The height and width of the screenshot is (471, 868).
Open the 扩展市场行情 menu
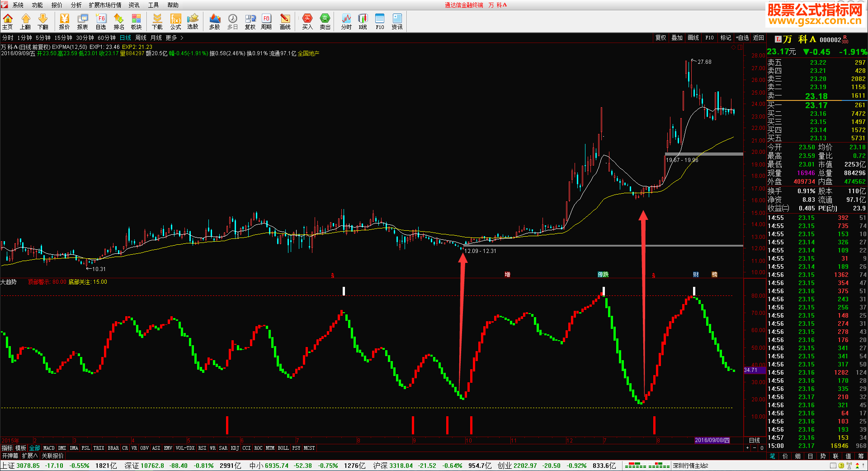coord(105,5)
